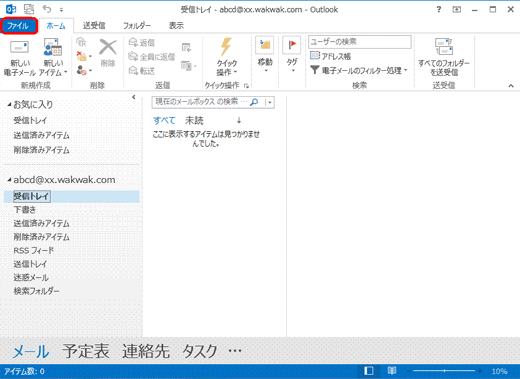This screenshot has width=520, height=379.
Task: Open the 表示 ribbon tab
Action: tap(176, 26)
